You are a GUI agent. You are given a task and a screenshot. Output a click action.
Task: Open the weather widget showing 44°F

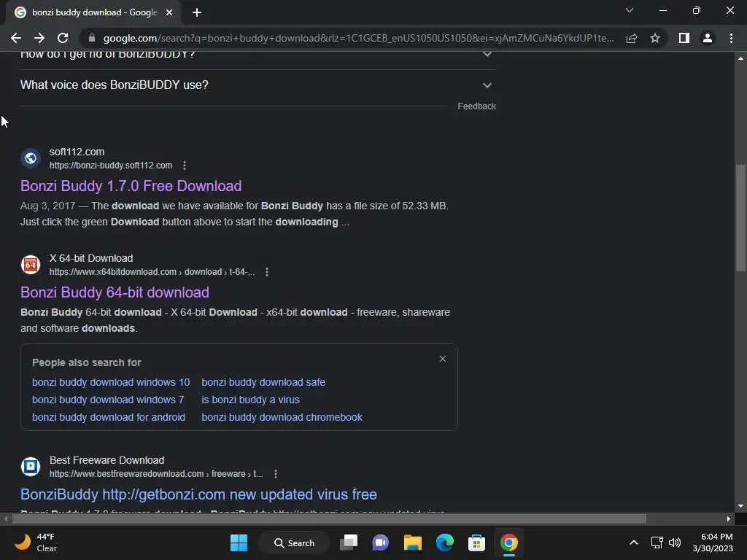tap(36, 542)
